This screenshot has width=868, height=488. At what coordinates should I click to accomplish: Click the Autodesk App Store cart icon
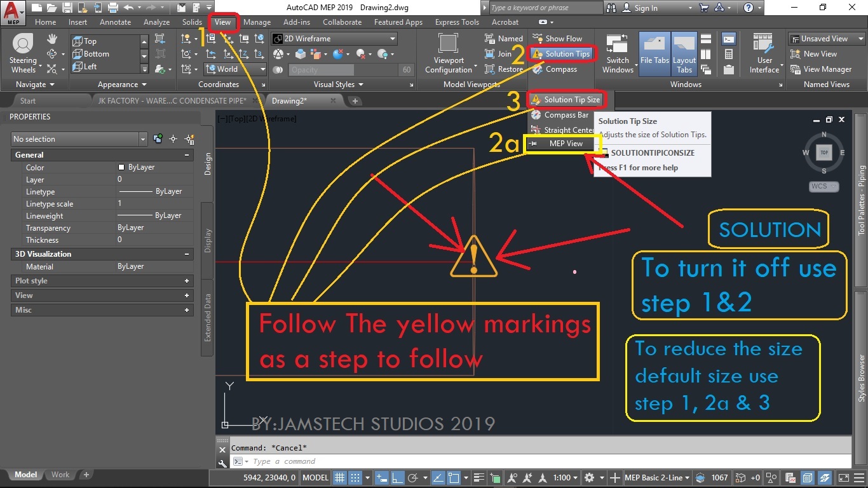click(x=703, y=8)
